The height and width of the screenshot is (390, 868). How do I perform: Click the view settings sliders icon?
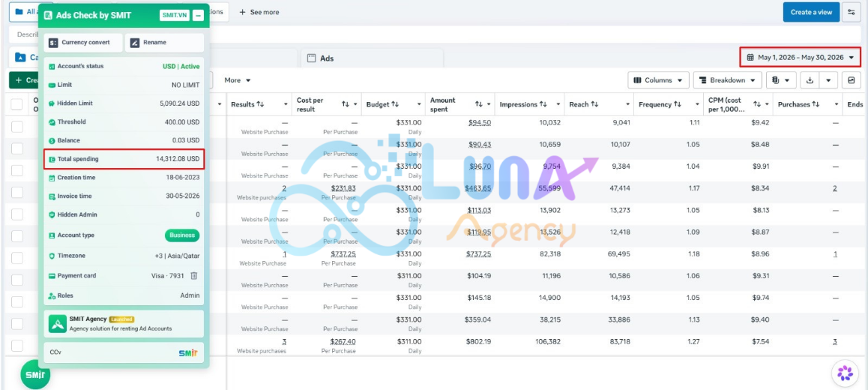tap(851, 12)
